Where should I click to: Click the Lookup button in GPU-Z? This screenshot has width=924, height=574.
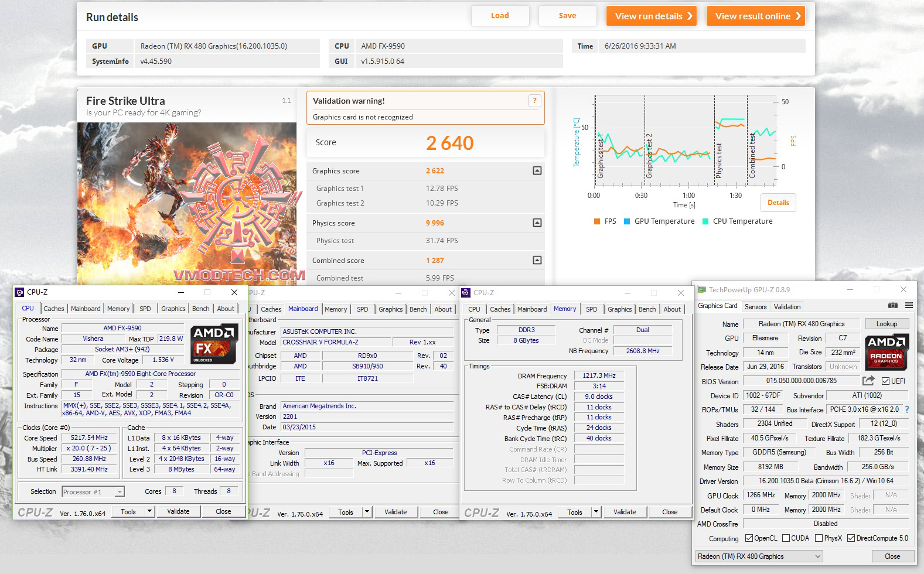tap(887, 324)
